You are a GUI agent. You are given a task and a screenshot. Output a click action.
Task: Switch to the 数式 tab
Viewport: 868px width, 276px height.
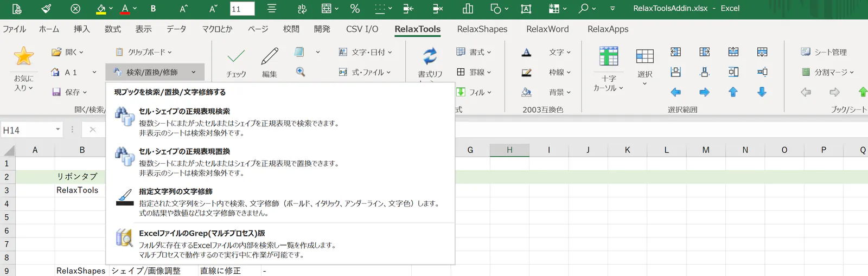click(113, 29)
